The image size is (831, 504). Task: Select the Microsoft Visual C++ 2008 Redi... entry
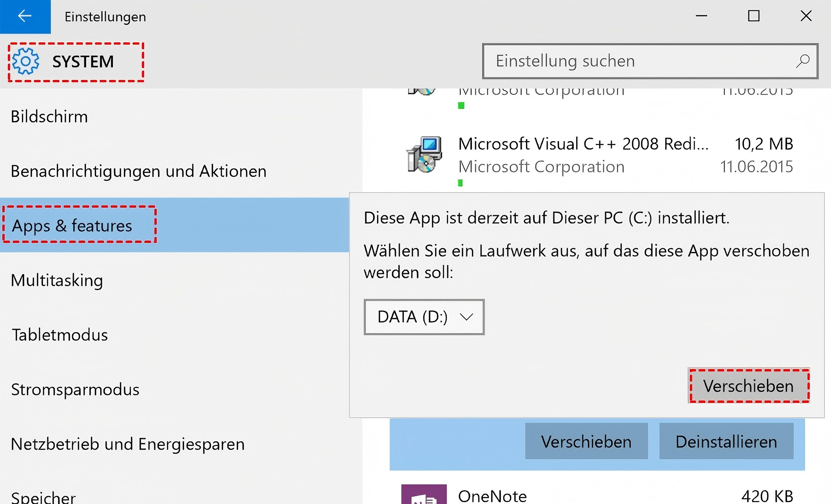pyautogui.click(x=583, y=144)
